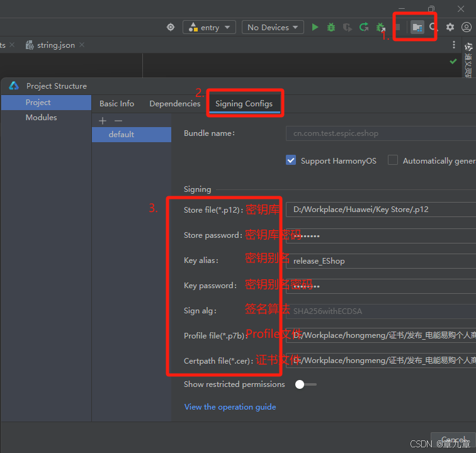
Task: Select the string.json editor tab
Action: (x=56, y=45)
